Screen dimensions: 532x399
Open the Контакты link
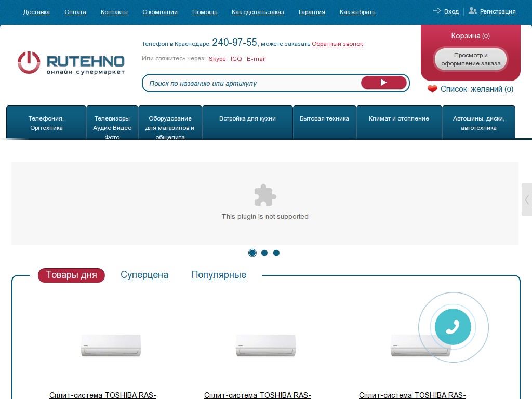point(114,12)
